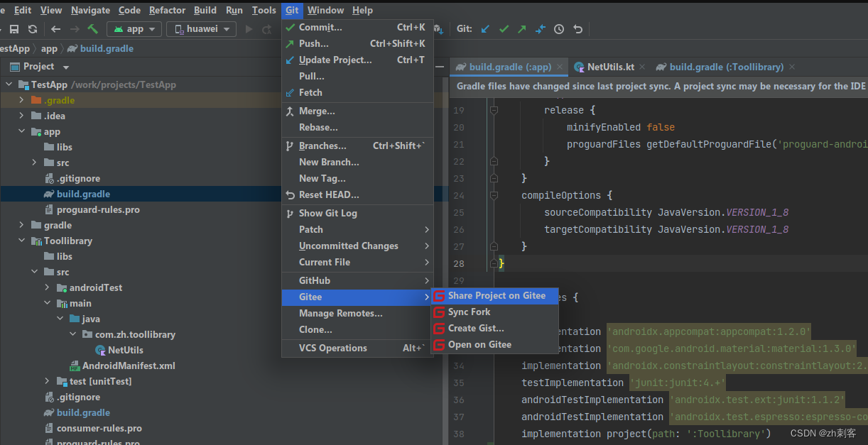The height and width of the screenshot is (445, 868).
Task: Open the View menu
Action: [51, 10]
